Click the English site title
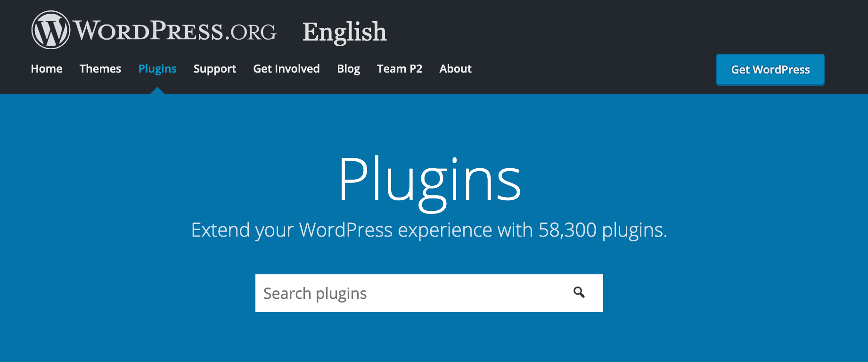868x362 pixels. point(344,32)
